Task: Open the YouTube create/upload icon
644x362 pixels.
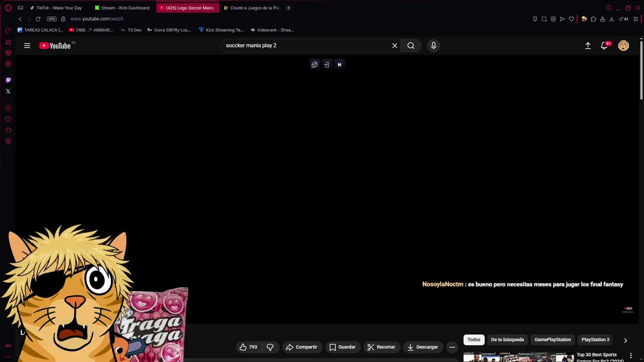Action: pos(588,46)
